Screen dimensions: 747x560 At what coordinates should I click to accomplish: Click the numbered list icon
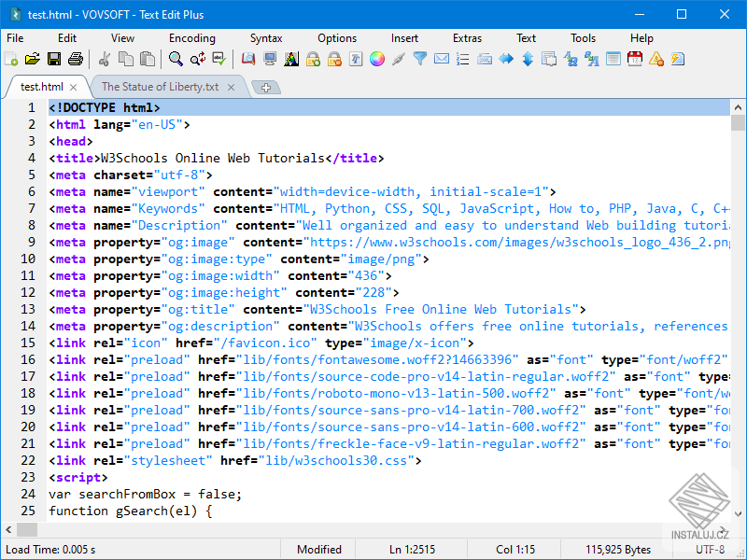pyautogui.click(x=463, y=59)
